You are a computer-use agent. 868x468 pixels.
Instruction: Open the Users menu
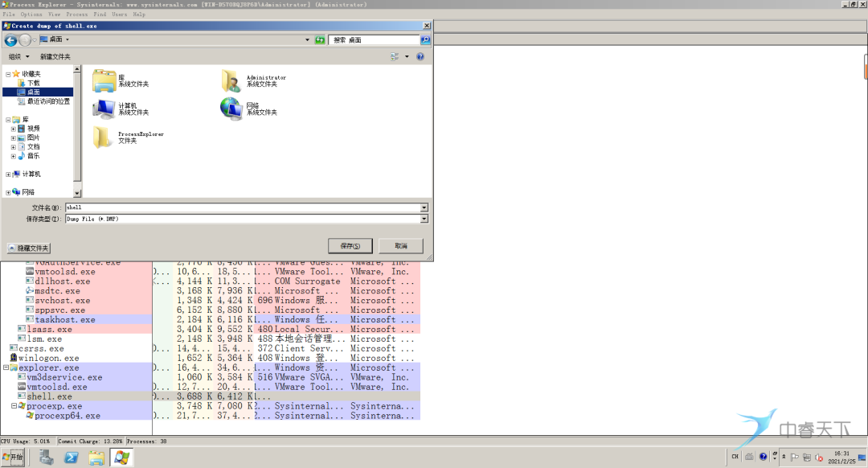[120, 14]
